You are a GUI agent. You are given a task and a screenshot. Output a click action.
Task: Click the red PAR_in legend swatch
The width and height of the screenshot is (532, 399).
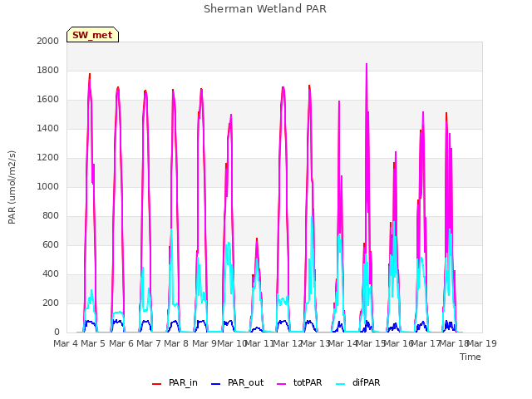tap(156, 384)
